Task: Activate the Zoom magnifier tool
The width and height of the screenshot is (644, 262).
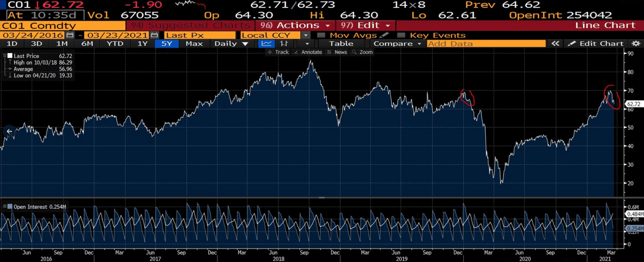Action: click(x=363, y=52)
